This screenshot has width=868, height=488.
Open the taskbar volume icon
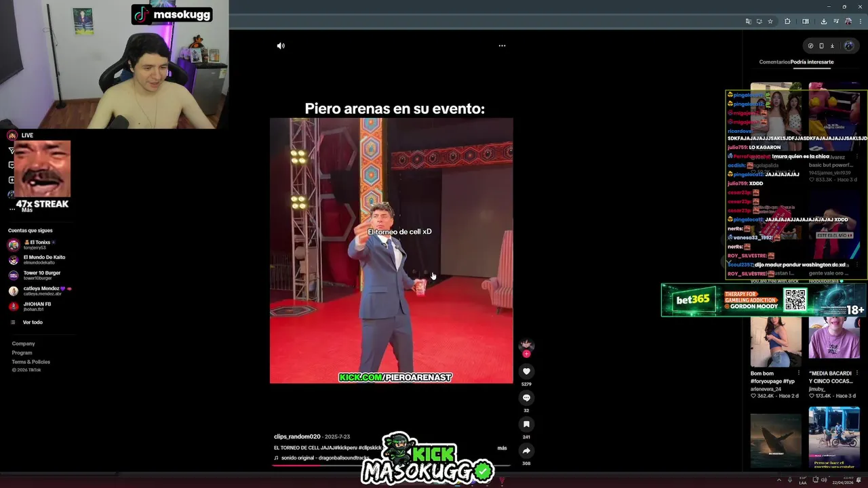point(824,480)
